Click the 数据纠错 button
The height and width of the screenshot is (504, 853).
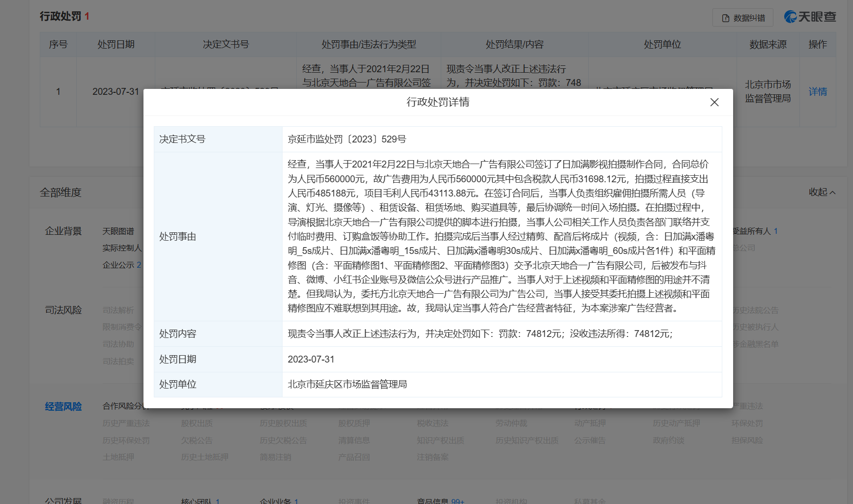[743, 18]
